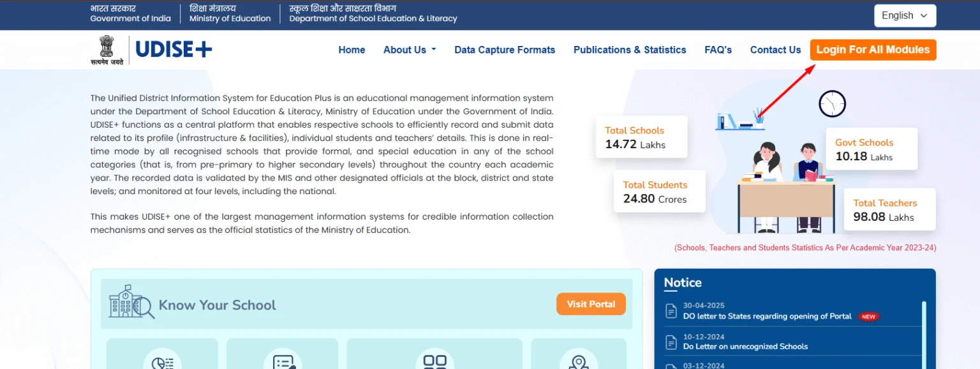Click the Total Teachers 98.08 Lakhs card

[x=890, y=209]
